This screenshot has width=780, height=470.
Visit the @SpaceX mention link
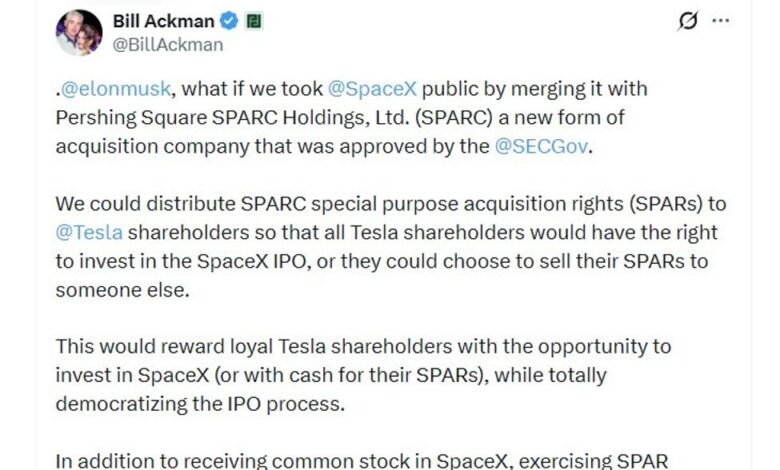pos(363,89)
